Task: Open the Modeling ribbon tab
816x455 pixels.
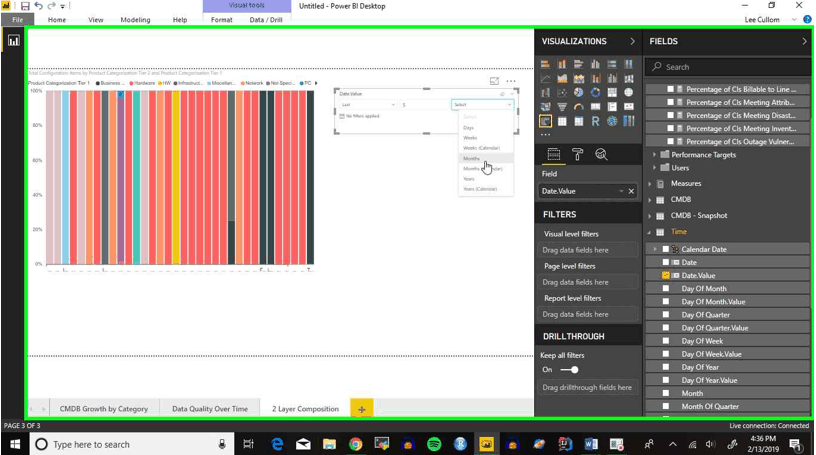Action: pyautogui.click(x=135, y=20)
